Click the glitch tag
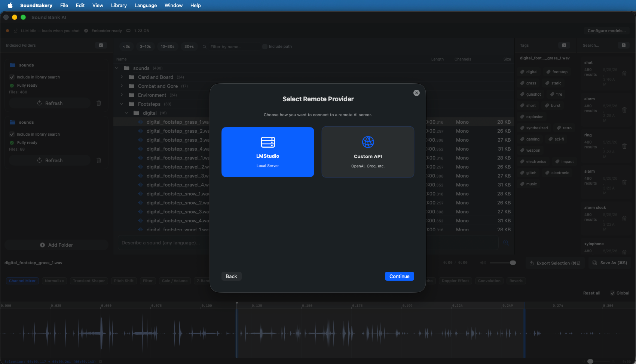This screenshot has width=636, height=364. pos(528,173)
